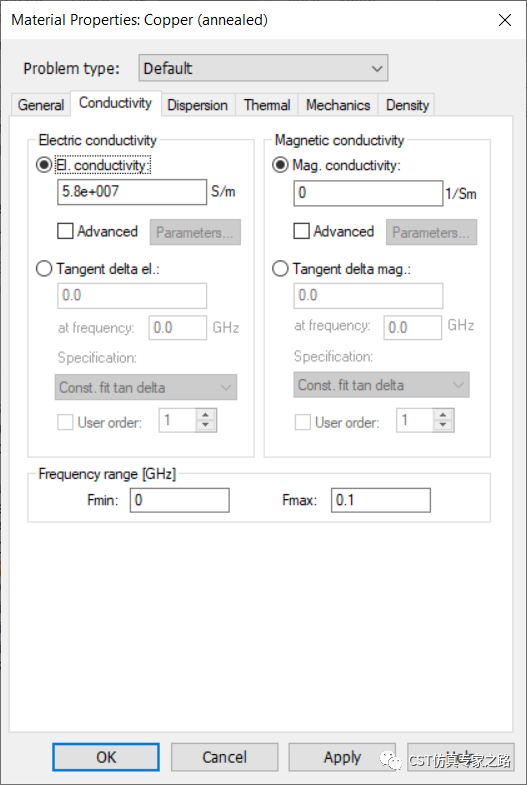Click the Apply button

342,757
